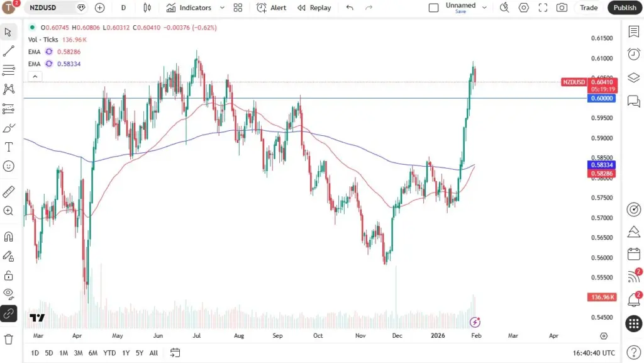Open the Unnamed layout dropdown arrow
644x363 pixels.
tap(484, 8)
